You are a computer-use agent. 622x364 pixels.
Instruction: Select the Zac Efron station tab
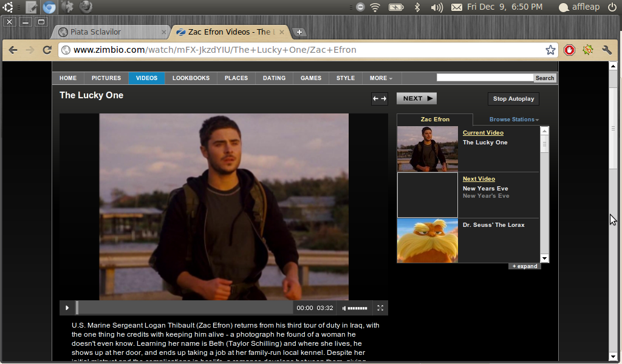pyautogui.click(x=435, y=120)
